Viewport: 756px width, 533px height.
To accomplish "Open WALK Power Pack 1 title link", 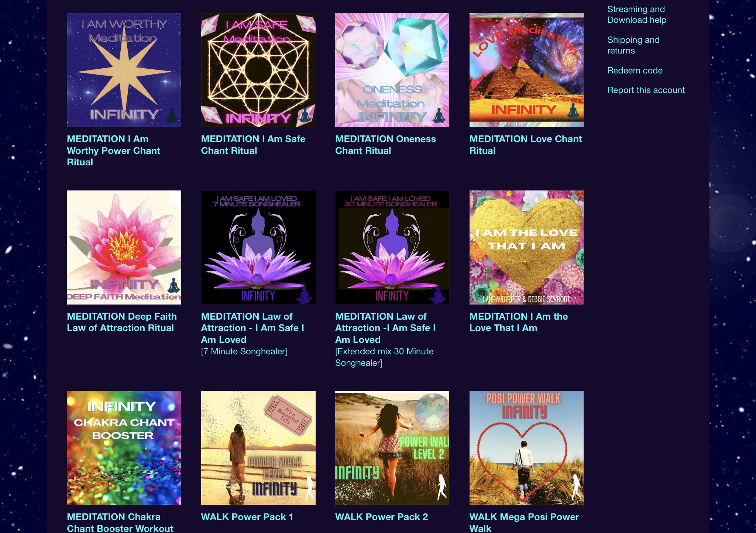I will [x=247, y=517].
